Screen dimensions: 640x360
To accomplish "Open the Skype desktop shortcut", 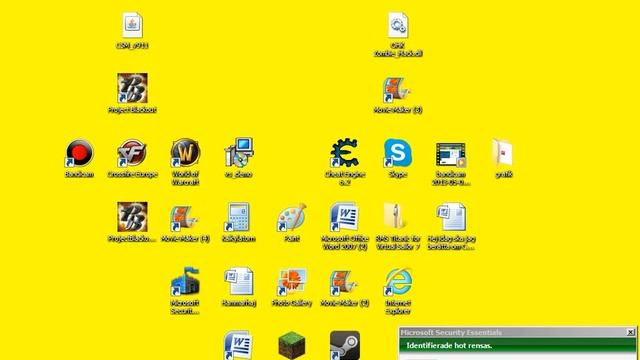I will [398, 153].
